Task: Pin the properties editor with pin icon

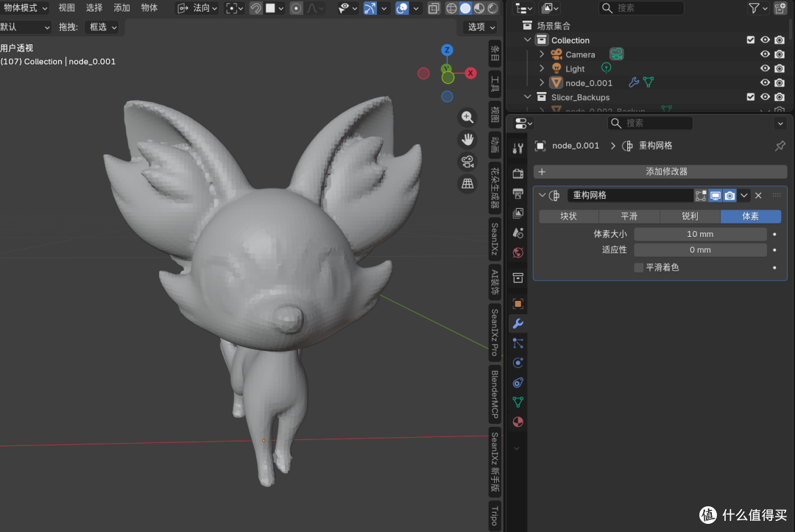Action: 780,146
